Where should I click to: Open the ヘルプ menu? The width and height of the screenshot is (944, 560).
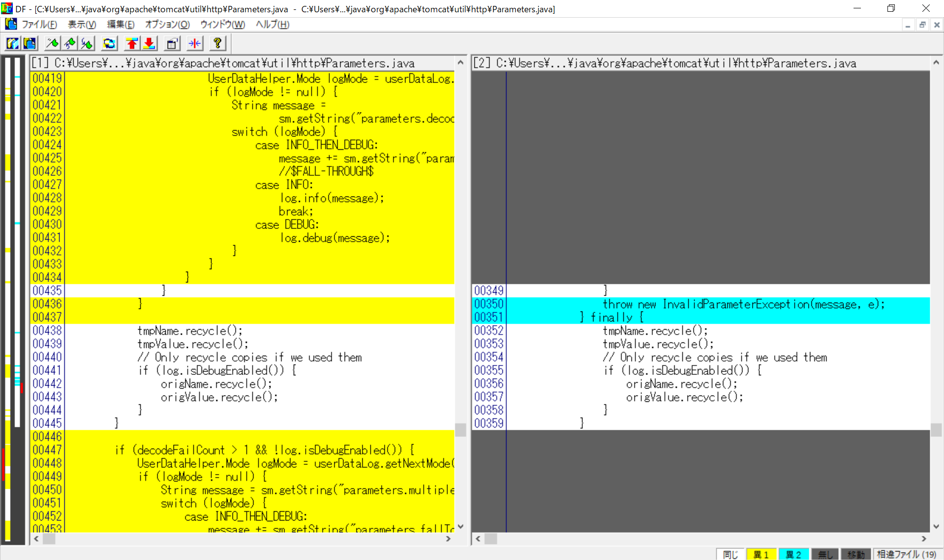(272, 24)
